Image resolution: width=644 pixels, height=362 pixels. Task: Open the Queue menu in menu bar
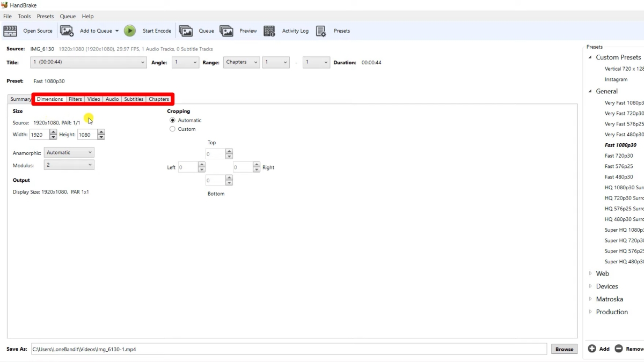point(68,16)
